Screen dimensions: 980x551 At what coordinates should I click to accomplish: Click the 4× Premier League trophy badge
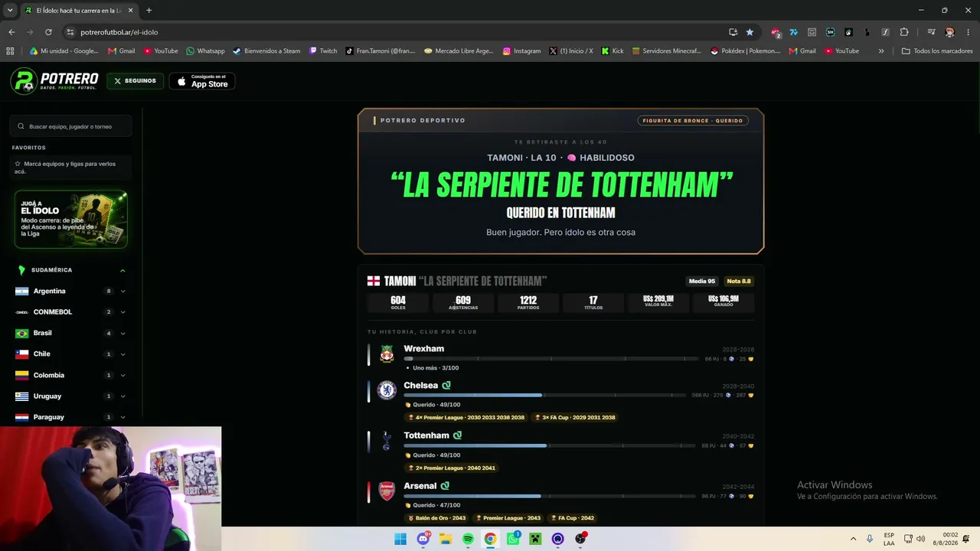coord(466,418)
